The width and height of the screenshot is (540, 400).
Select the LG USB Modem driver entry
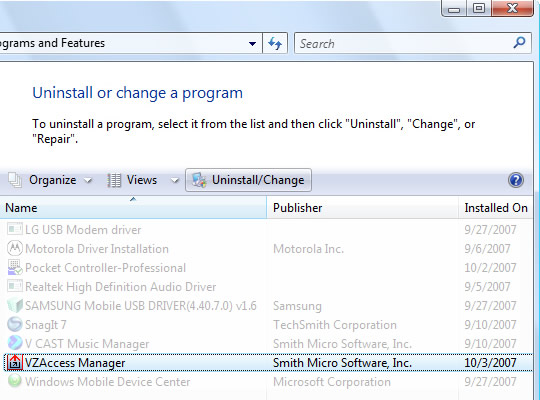[x=83, y=230]
